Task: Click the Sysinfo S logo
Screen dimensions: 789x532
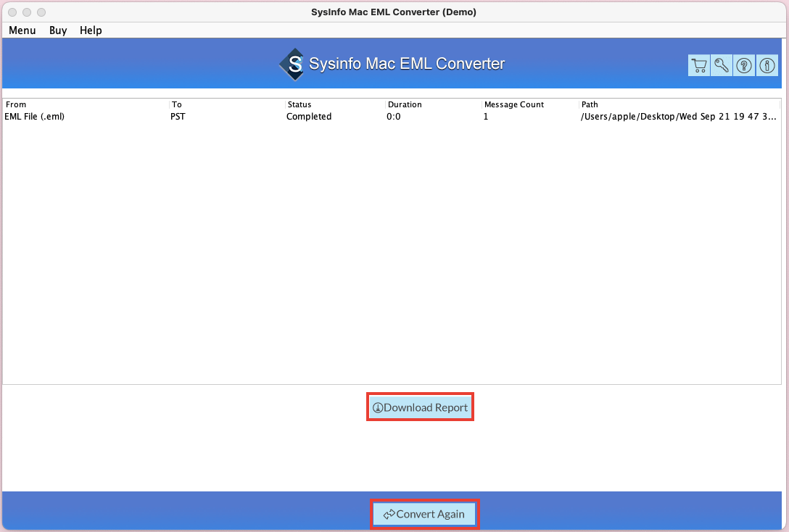Action: [293, 64]
